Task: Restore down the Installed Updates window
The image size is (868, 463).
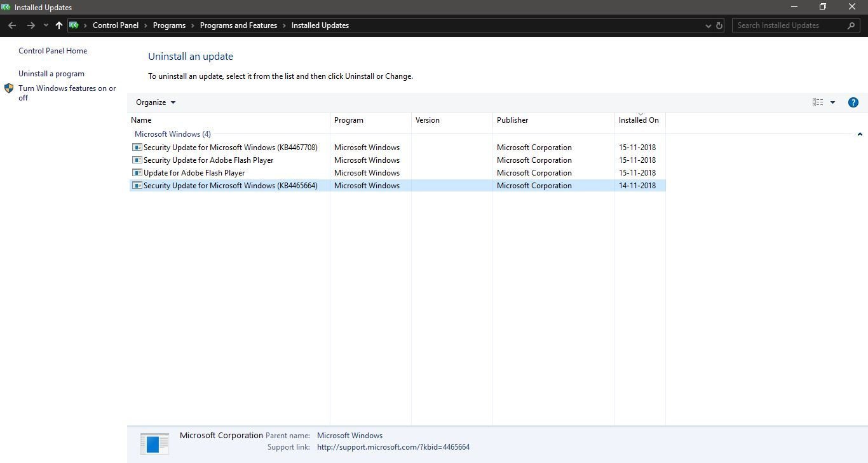Action: coord(823,7)
